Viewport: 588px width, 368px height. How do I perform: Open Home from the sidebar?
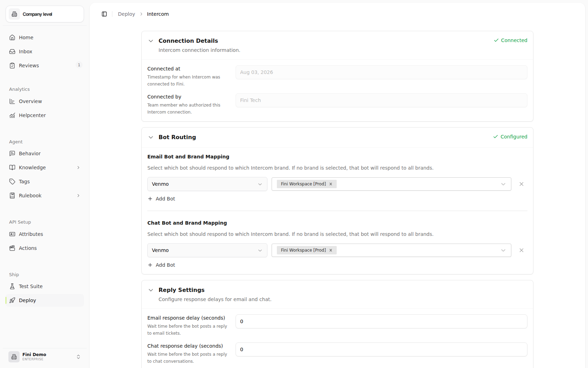pos(45,38)
